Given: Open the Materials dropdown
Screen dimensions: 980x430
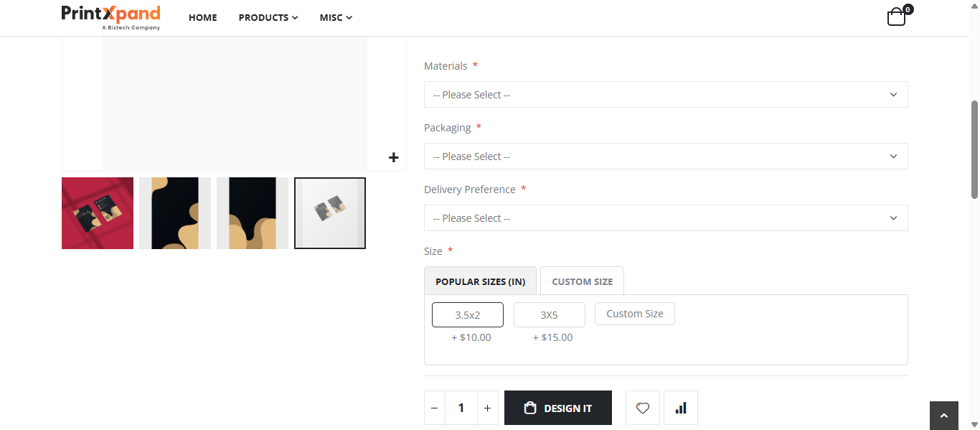Looking at the screenshot, I should click(x=666, y=95).
